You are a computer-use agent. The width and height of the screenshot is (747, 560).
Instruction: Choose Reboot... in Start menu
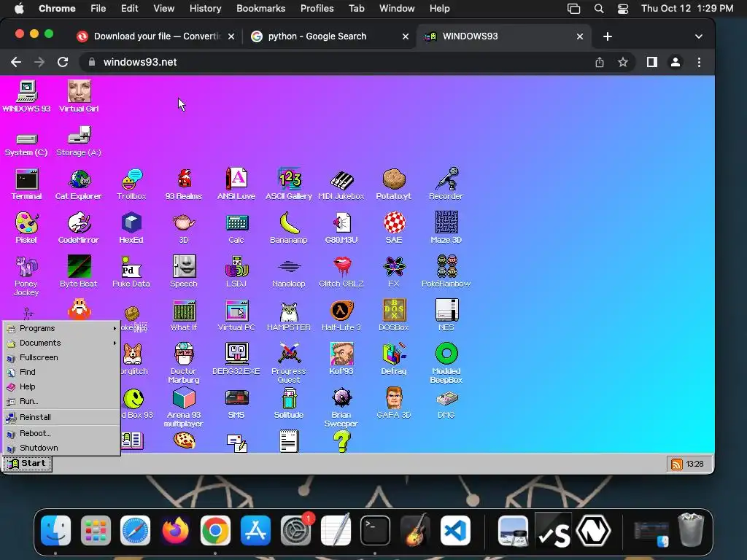[61, 433]
